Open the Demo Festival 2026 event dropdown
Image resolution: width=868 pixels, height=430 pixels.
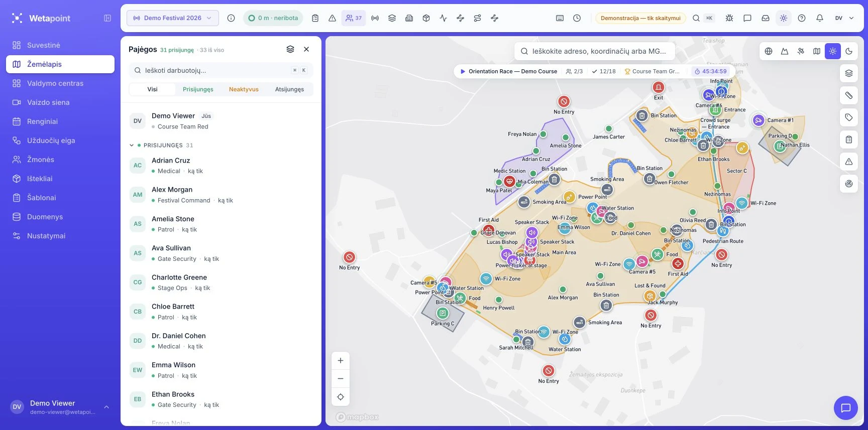click(x=173, y=18)
